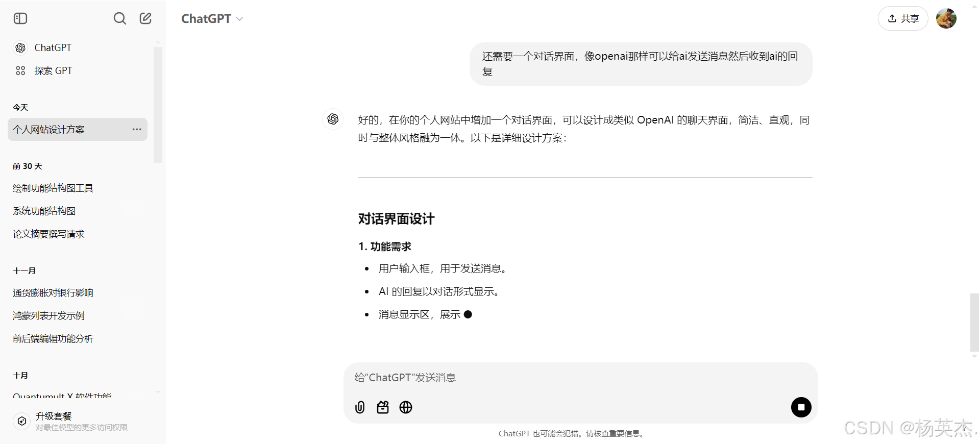Start a new chat with the compose icon
Image resolution: width=980 pixels, height=444 pixels.
145,18
